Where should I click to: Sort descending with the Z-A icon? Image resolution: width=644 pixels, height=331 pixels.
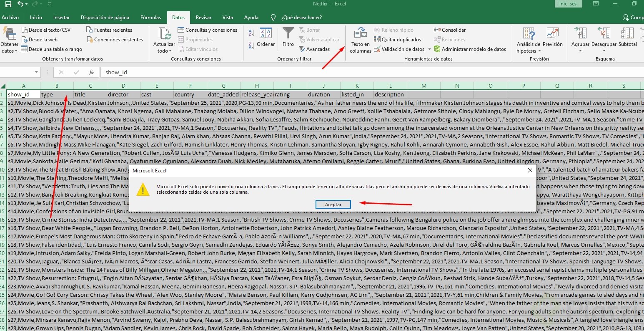pos(252,46)
